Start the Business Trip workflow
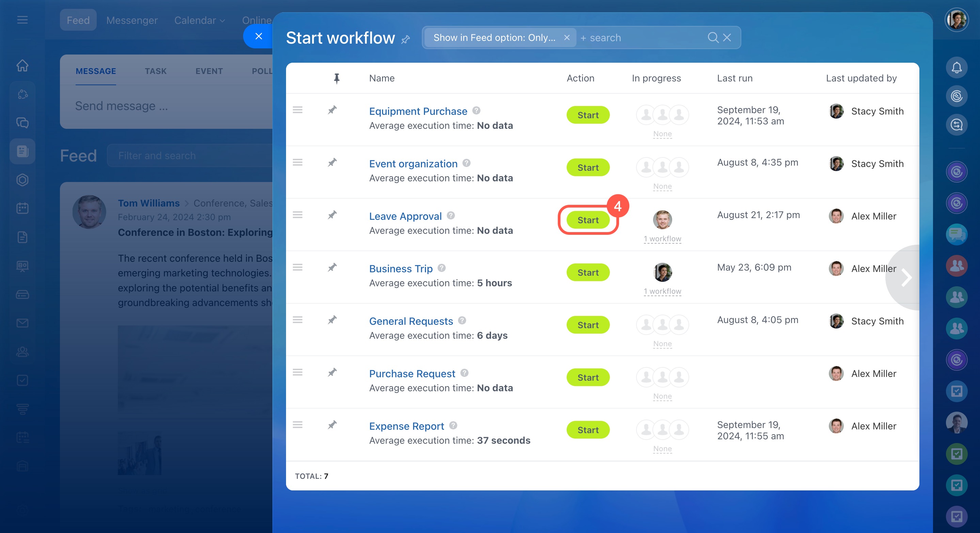Image resolution: width=980 pixels, height=533 pixels. coord(588,273)
